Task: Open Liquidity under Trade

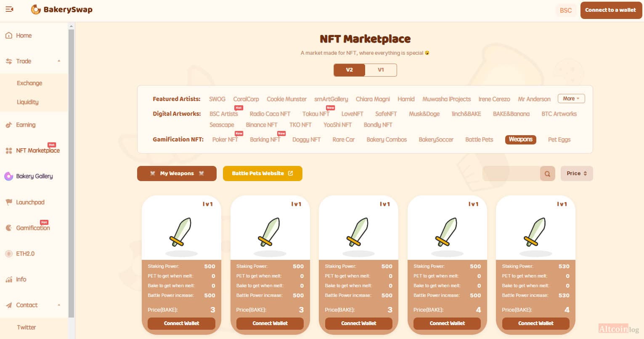Action: click(27, 102)
